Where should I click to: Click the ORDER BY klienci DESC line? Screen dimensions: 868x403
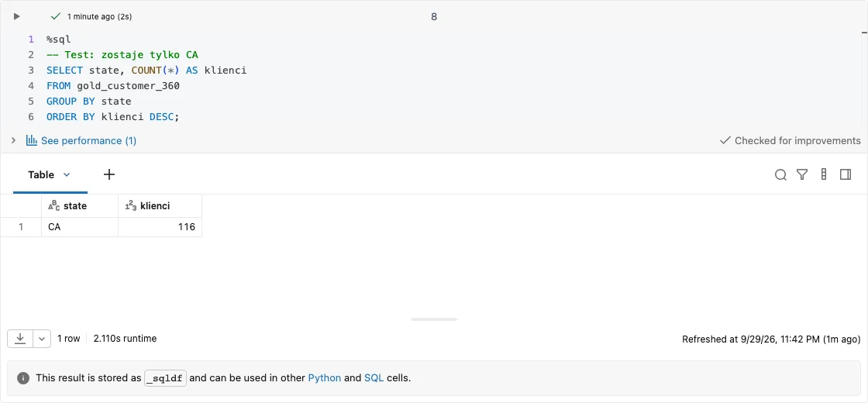113,117
